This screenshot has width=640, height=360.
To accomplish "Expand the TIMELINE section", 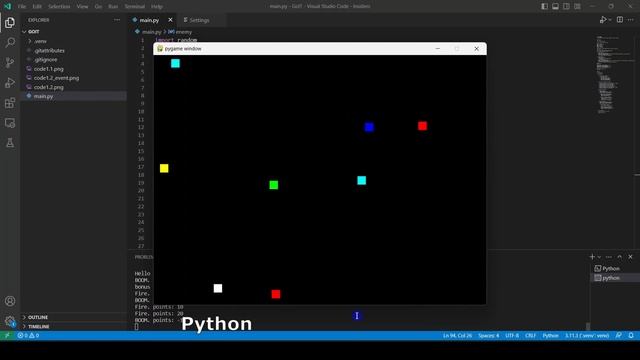I will [x=73, y=327].
